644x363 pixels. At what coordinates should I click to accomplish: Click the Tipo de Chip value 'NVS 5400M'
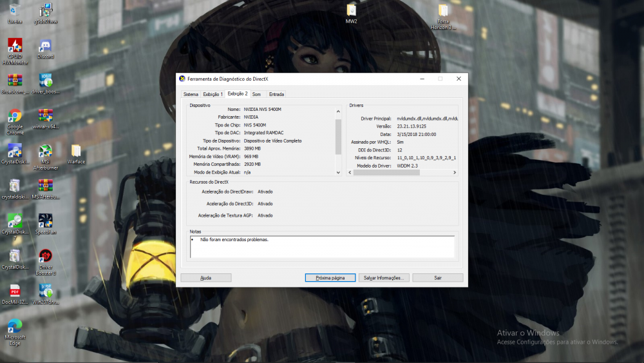(x=255, y=125)
